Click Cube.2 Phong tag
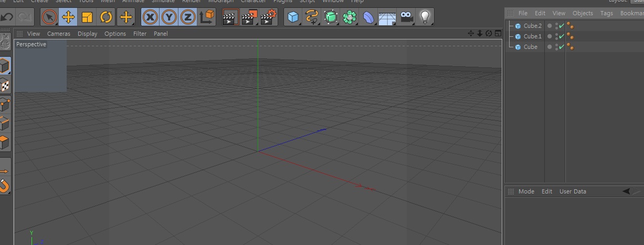The height and width of the screenshot is (245, 644). point(570,26)
